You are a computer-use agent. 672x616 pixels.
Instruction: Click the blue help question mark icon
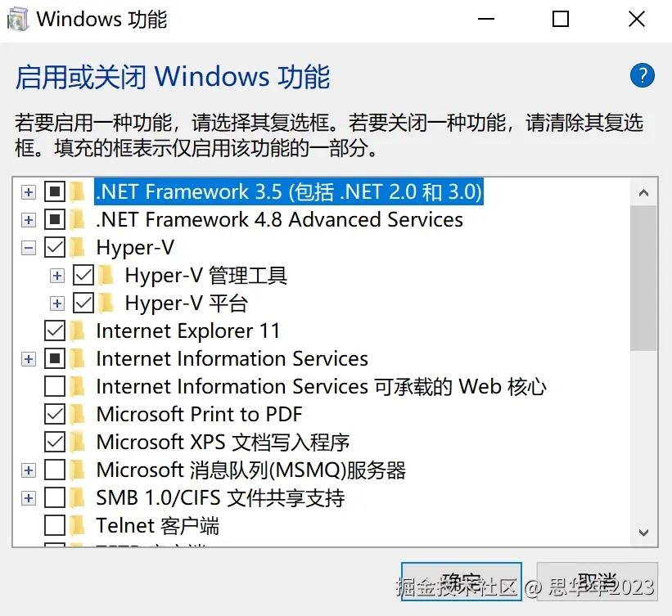pyautogui.click(x=642, y=76)
